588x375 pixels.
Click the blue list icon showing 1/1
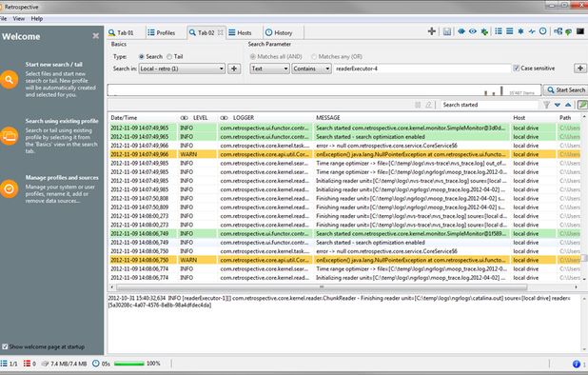coord(4,364)
